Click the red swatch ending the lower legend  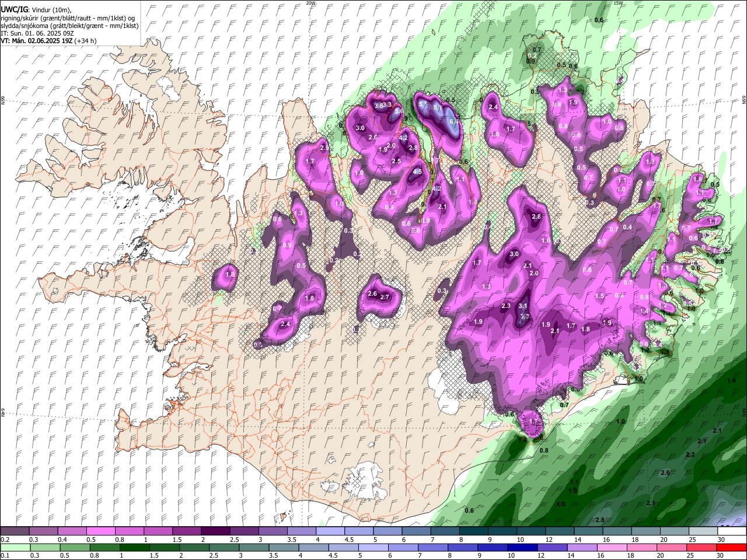pos(731,547)
